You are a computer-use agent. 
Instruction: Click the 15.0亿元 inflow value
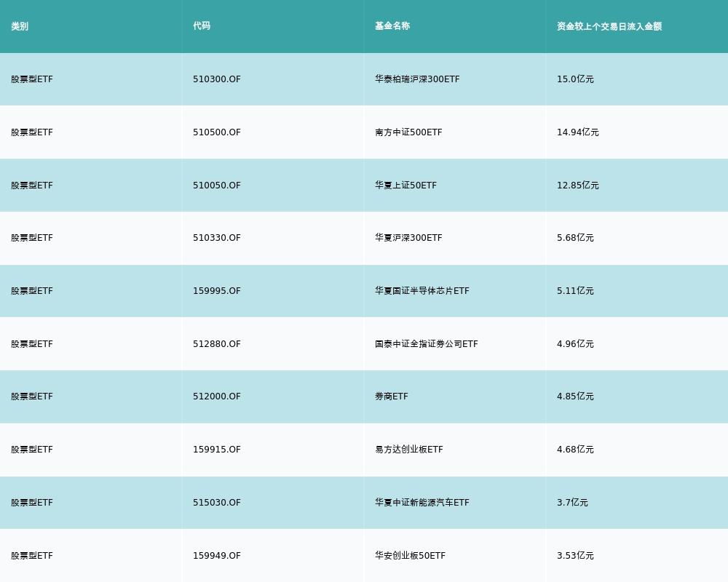point(575,79)
